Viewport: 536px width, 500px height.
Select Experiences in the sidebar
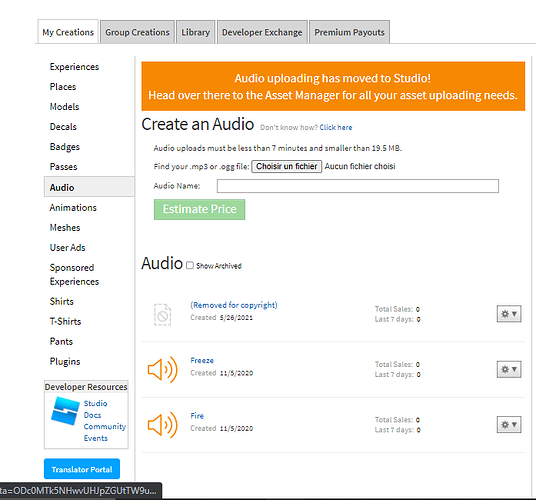[x=74, y=67]
